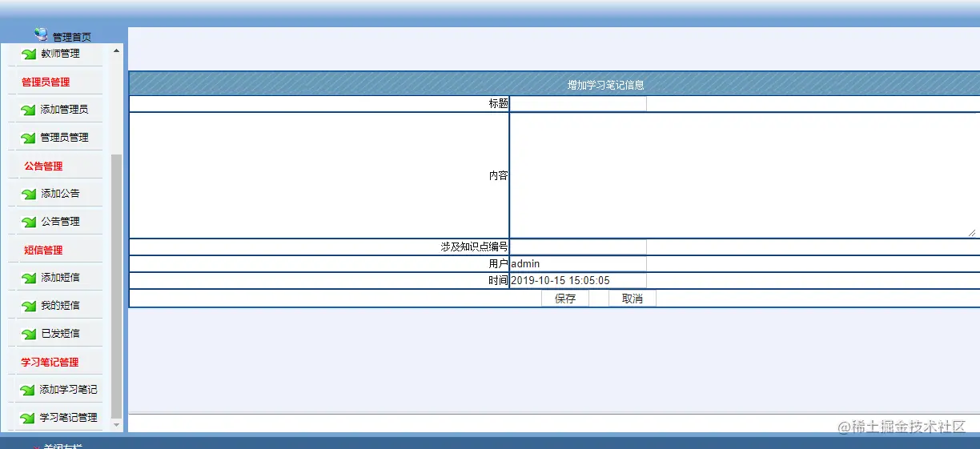Click green arrow icon beside 添加管理员
The height and width of the screenshot is (449, 980).
click(x=29, y=110)
